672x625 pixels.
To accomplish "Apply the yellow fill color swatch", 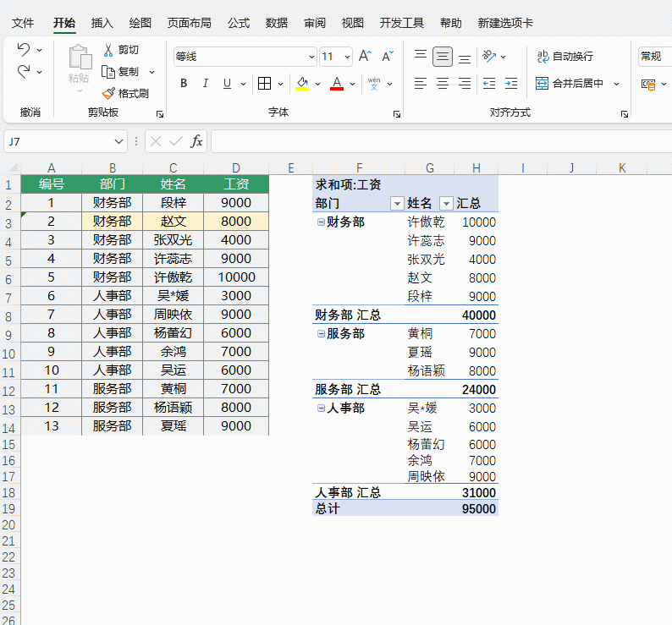I will (302, 84).
